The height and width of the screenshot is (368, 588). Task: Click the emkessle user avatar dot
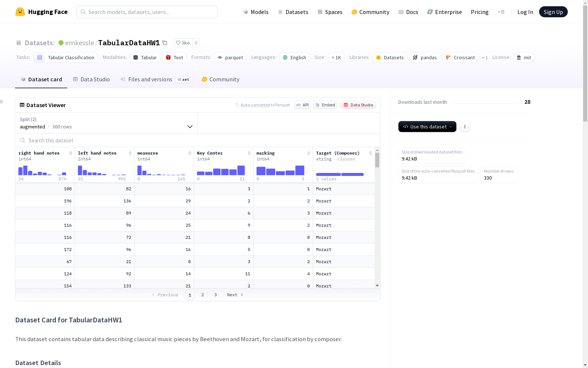[61, 43]
